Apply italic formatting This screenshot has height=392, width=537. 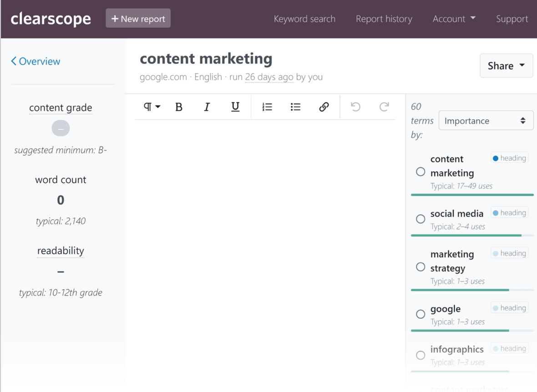pyautogui.click(x=207, y=107)
